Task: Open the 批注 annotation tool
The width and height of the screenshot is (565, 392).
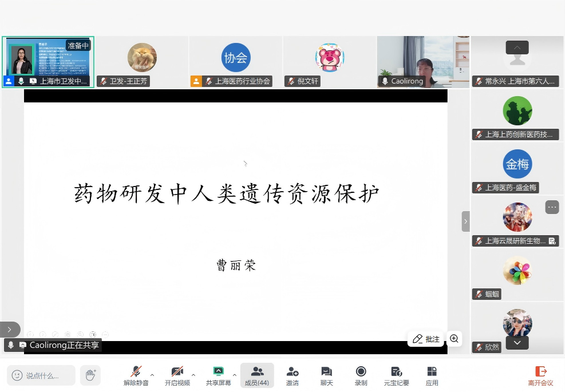Action: (x=426, y=339)
